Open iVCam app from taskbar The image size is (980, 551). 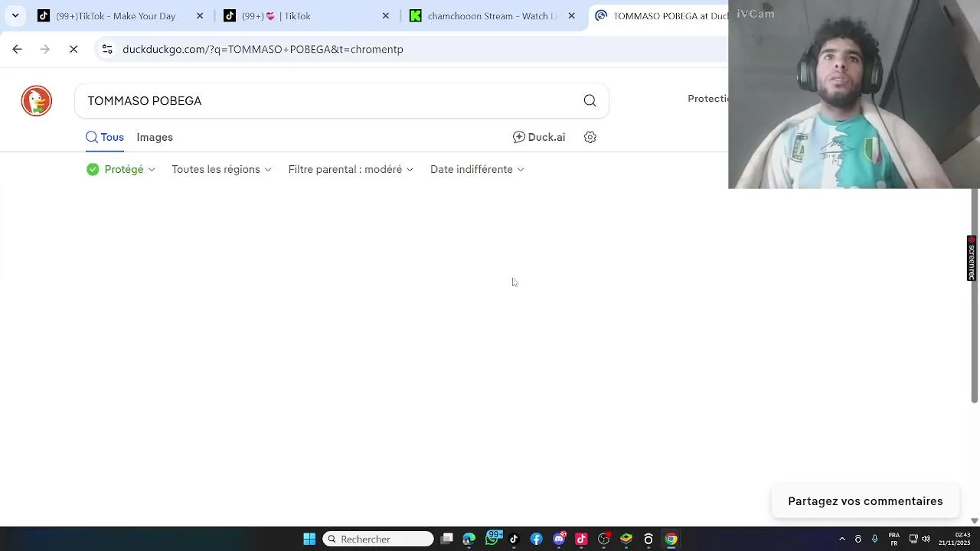pyautogui.click(x=648, y=539)
